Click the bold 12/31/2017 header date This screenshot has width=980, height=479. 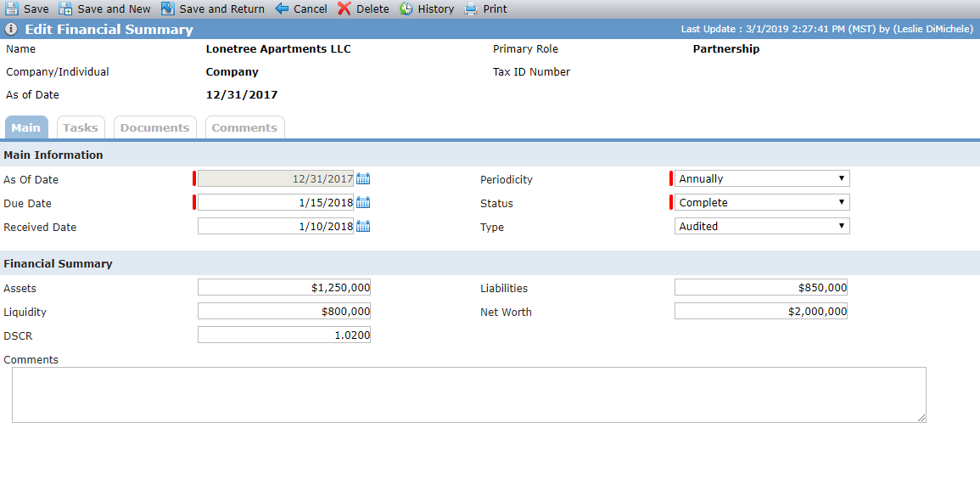pyautogui.click(x=242, y=95)
